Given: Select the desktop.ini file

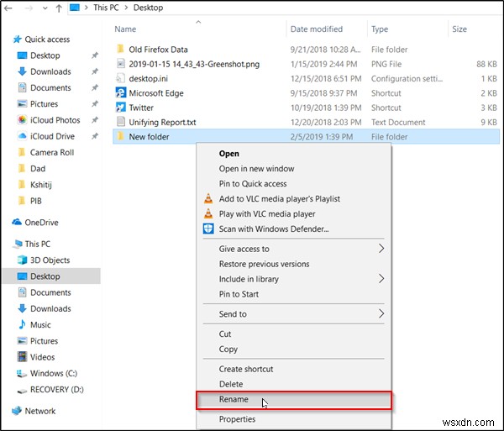Looking at the screenshot, I should (148, 78).
